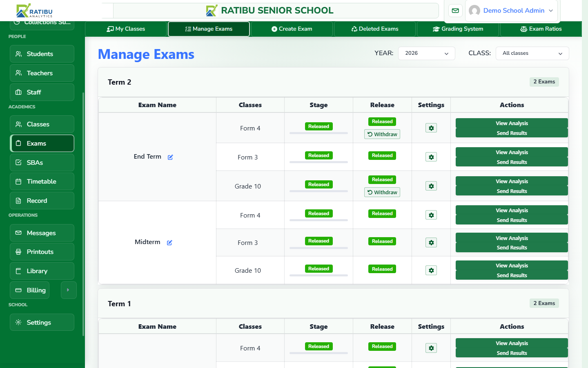
Task: Open settings gear for Midterm Form 4
Action: click(431, 215)
